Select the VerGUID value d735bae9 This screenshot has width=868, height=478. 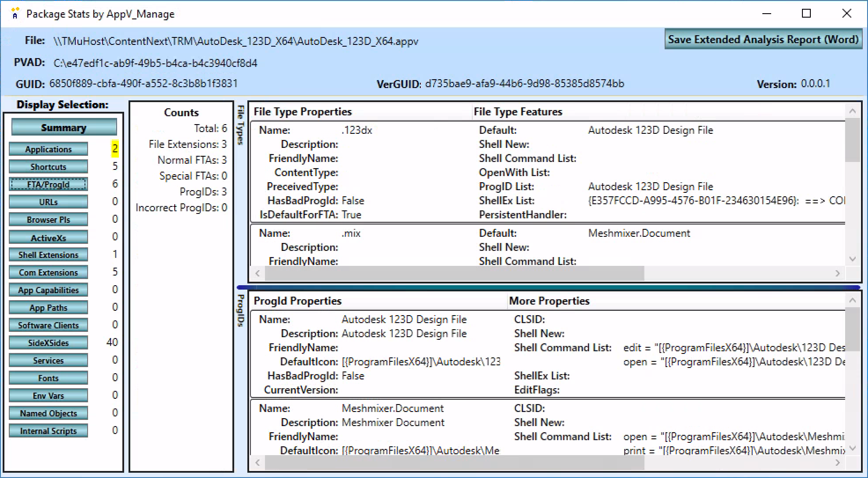[525, 84]
